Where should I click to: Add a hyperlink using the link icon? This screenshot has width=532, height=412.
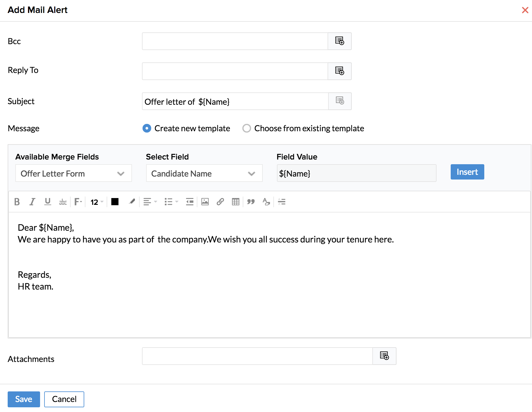point(220,202)
